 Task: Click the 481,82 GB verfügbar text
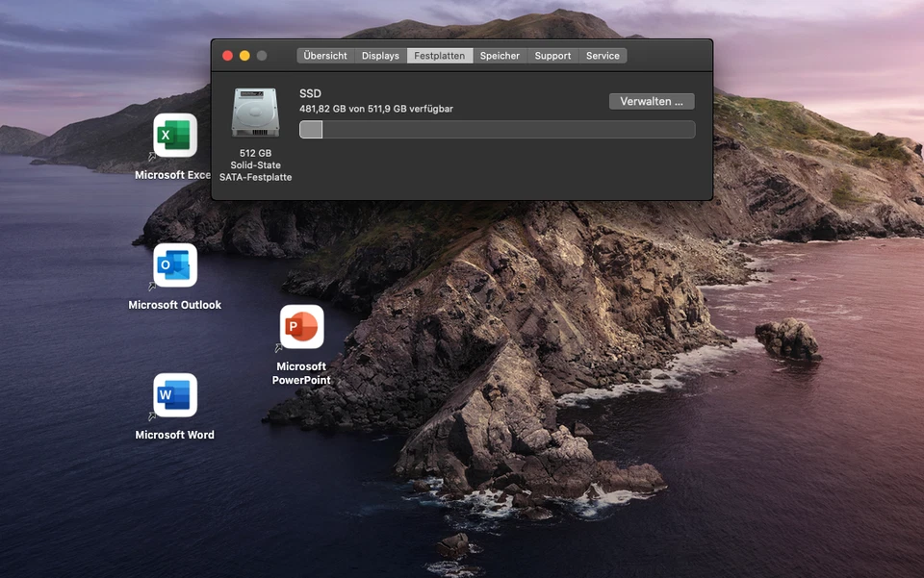[375, 109]
